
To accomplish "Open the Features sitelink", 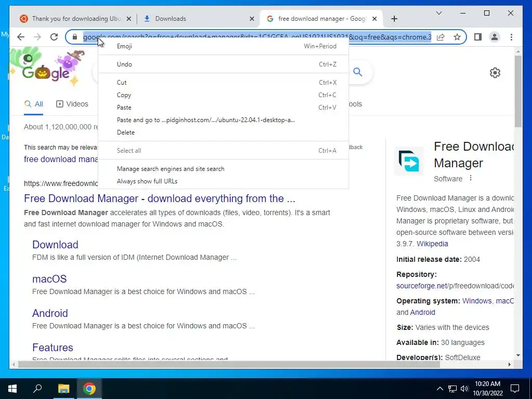I will click(52, 348).
